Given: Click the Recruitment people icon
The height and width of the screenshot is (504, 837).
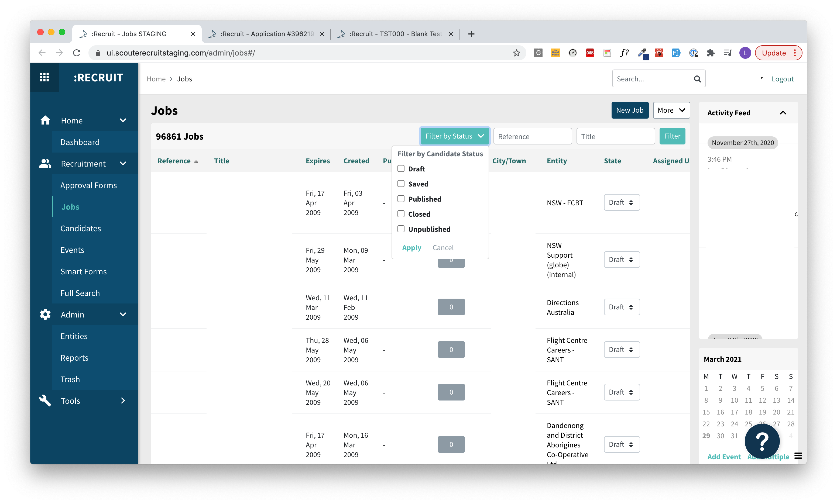Looking at the screenshot, I should [45, 164].
